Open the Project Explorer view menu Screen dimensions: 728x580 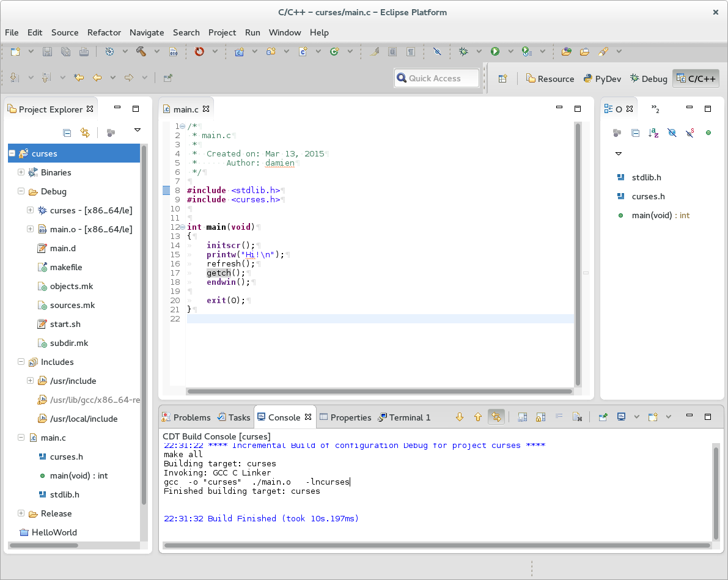(x=137, y=130)
